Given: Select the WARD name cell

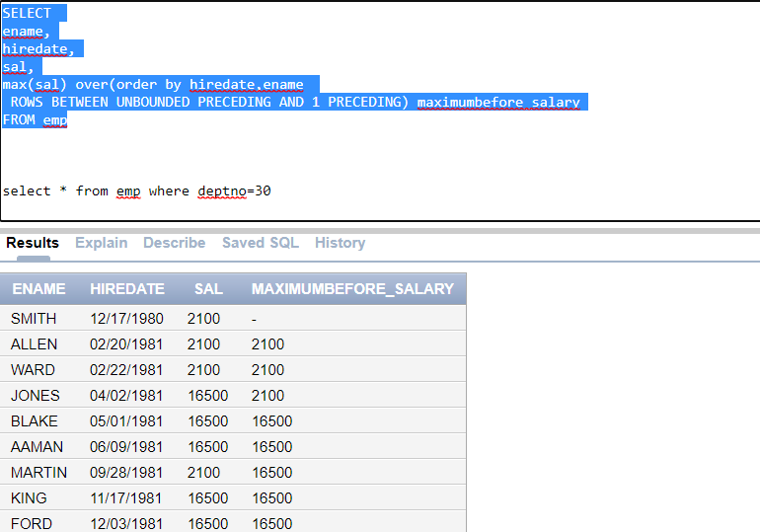Looking at the screenshot, I should (33, 370).
